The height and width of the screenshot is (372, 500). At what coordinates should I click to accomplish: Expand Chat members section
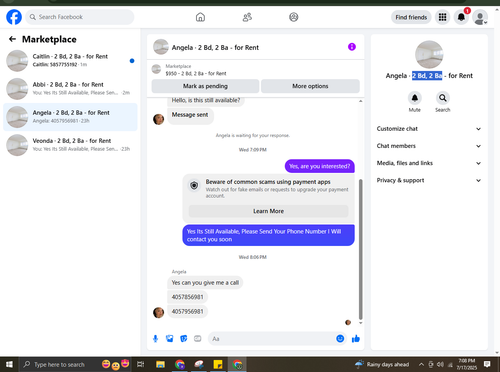point(429,146)
